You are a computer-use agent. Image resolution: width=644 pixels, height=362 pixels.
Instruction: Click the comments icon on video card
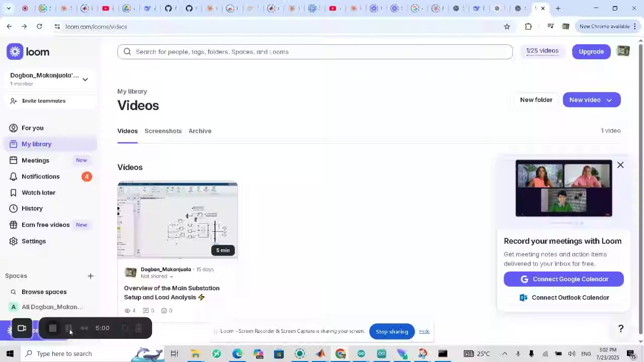(146, 311)
